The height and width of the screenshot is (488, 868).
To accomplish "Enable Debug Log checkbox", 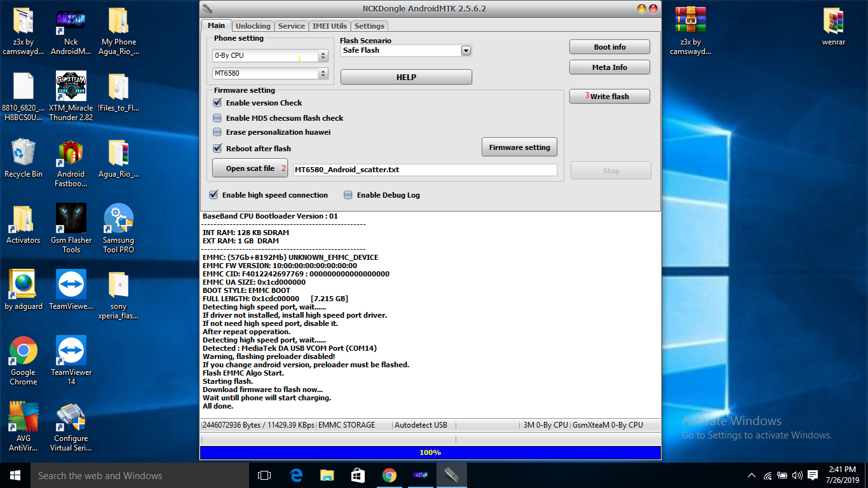I will (348, 195).
